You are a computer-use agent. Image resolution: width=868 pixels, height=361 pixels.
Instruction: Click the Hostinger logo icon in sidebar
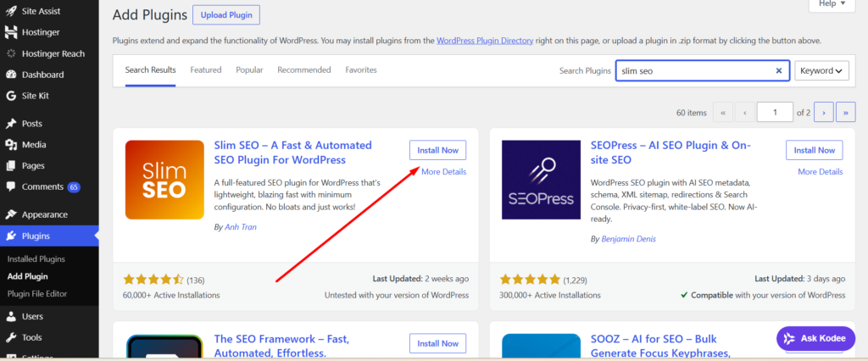[x=11, y=33]
